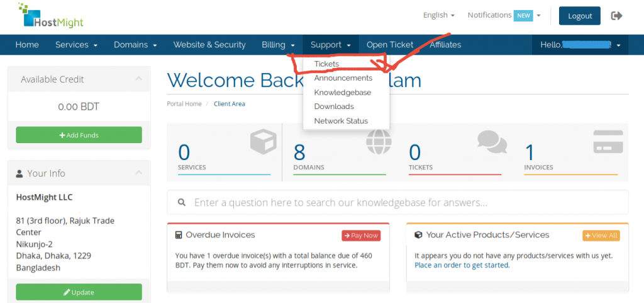Click the Logout button
The height and width of the screenshot is (303, 644).
coord(579,16)
